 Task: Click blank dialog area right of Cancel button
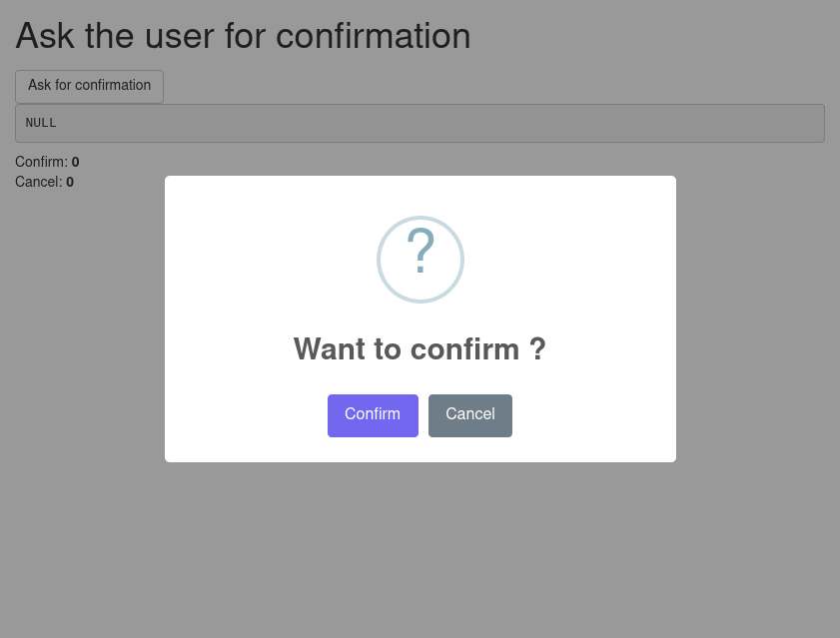(594, 415)
